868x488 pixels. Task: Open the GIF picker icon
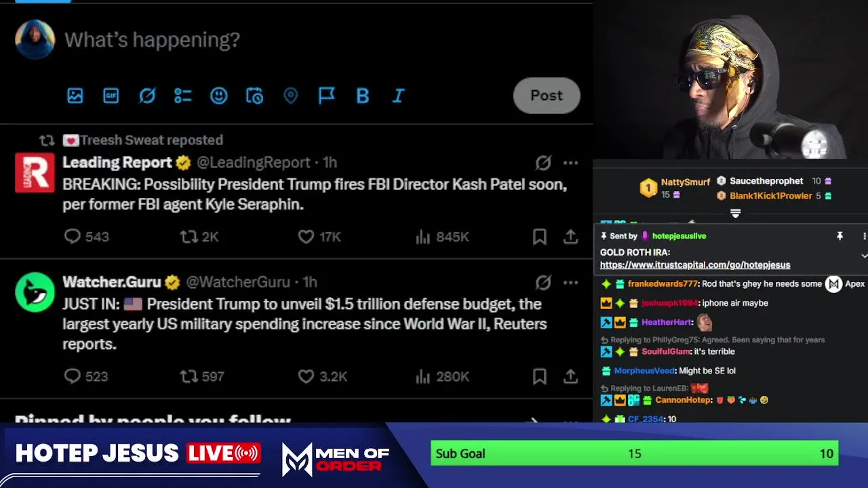[x=111, y=96]
